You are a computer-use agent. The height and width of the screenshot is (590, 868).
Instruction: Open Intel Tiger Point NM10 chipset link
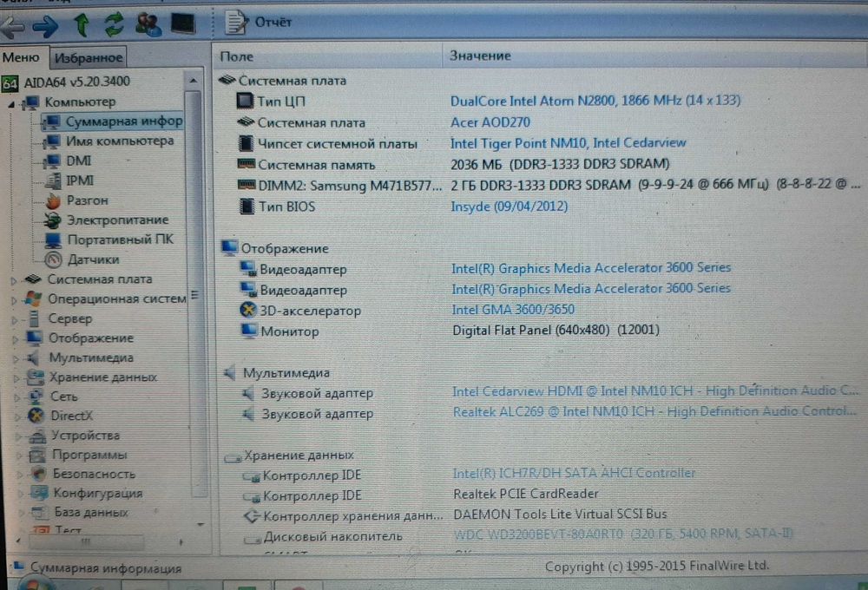(x=569, y=143)
